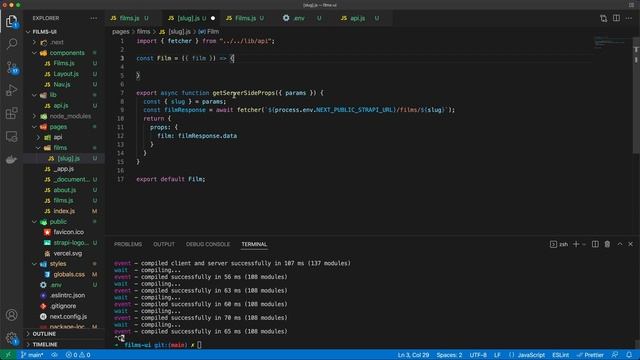640x360 pixels.
Task: Kill the terminal with trash icon
Action: (x=607, y=244)
